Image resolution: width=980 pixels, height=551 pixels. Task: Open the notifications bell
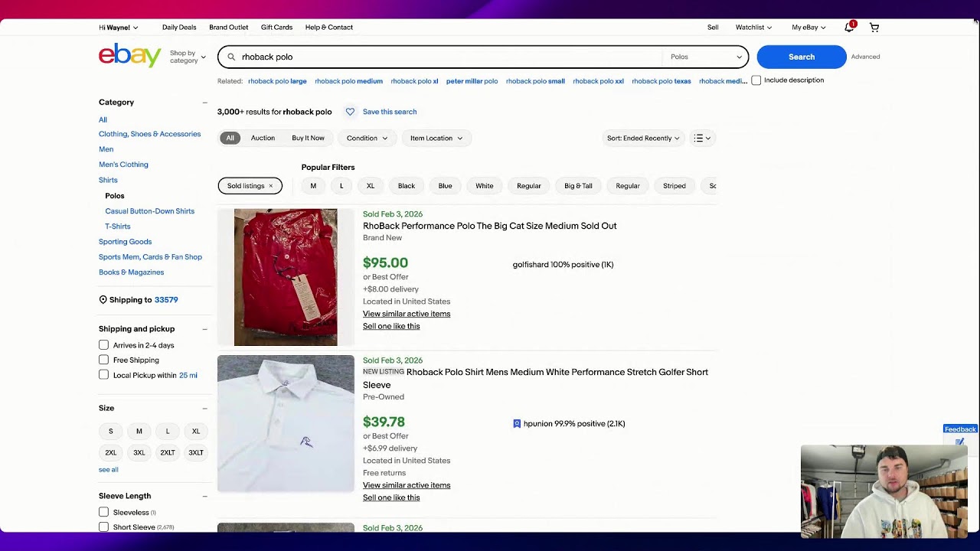click(x=849, y=27)
